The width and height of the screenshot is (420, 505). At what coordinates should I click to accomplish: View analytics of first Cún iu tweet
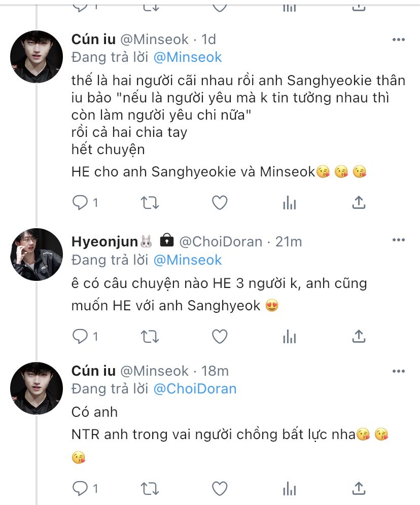point(289,203)
